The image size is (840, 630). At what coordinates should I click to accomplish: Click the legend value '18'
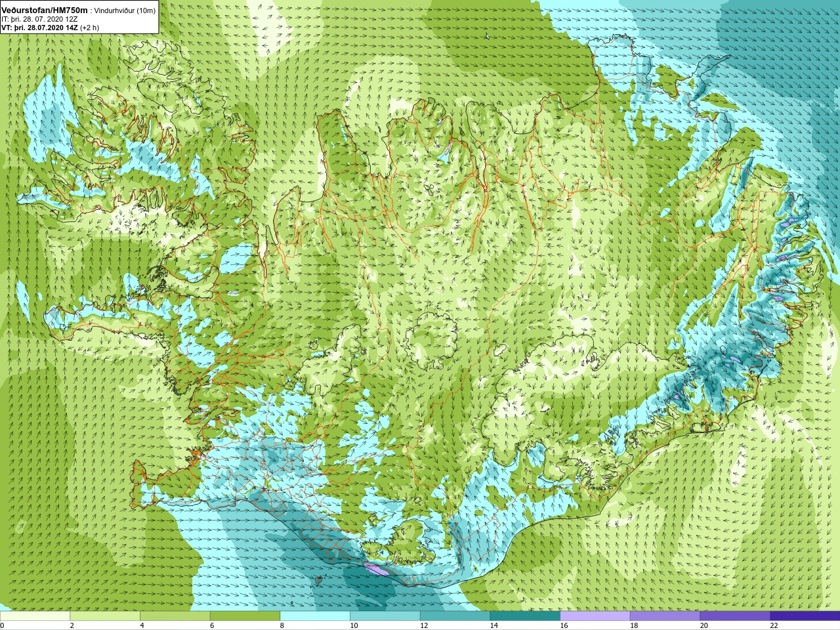pos(634,625)
